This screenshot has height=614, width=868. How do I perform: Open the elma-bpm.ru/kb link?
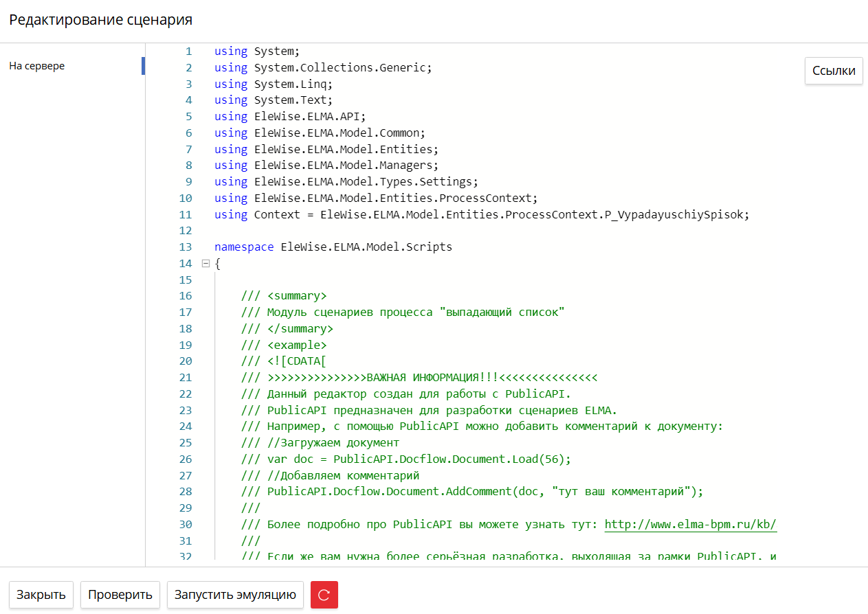(x=691, y=525)
